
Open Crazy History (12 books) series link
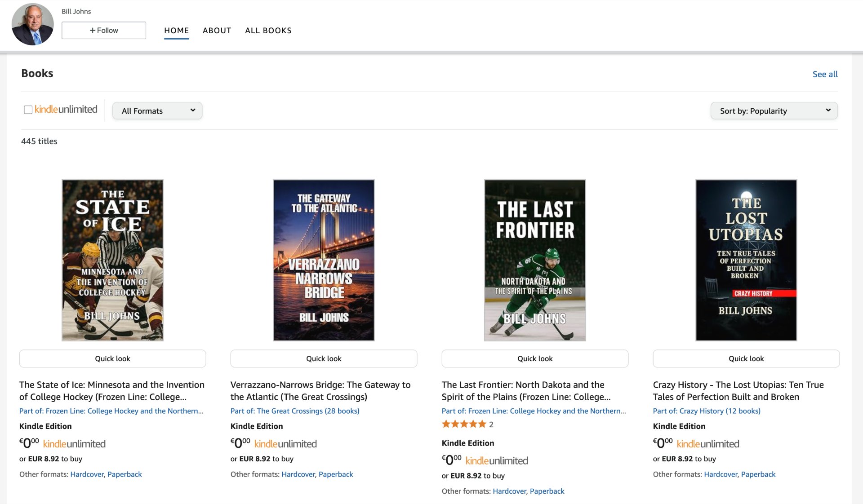tap(707, 411)
